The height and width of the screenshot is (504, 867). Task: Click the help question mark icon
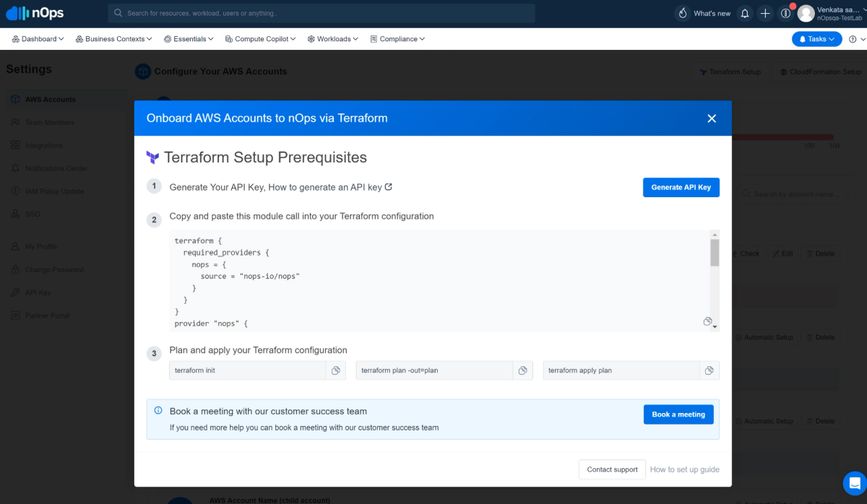(853, 39)
